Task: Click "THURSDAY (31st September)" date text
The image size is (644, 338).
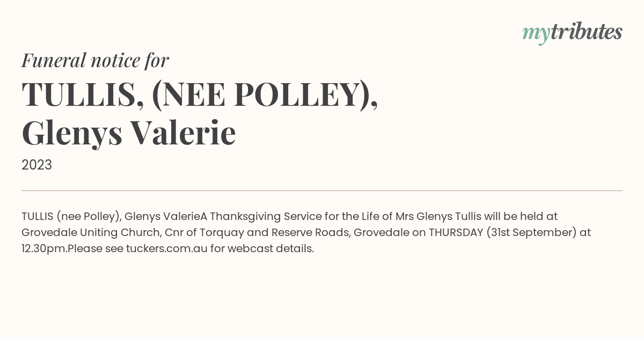Action: point(502,233)
